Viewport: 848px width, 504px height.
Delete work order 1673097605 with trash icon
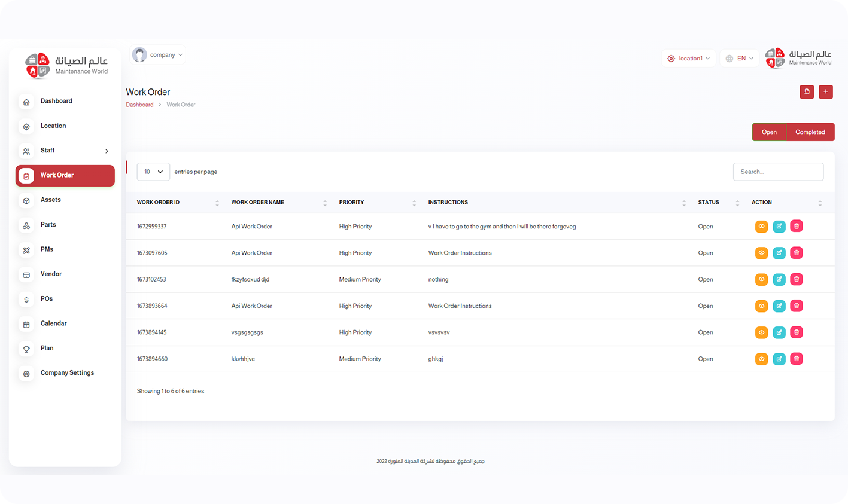[796, 253]
